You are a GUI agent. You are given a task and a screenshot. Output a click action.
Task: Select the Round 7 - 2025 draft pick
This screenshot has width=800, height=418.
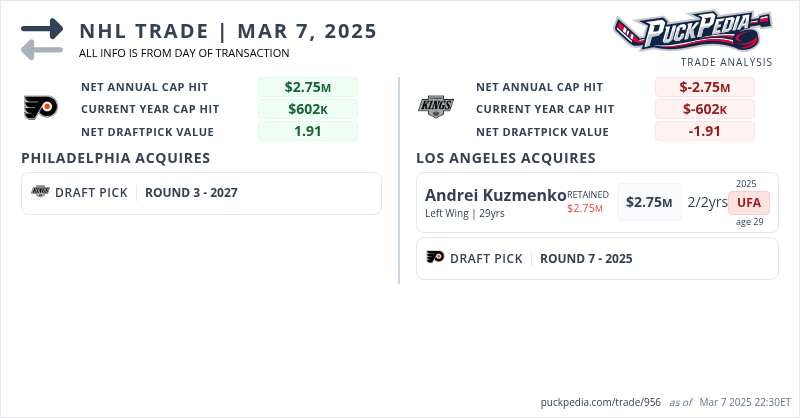coord(586,259)
